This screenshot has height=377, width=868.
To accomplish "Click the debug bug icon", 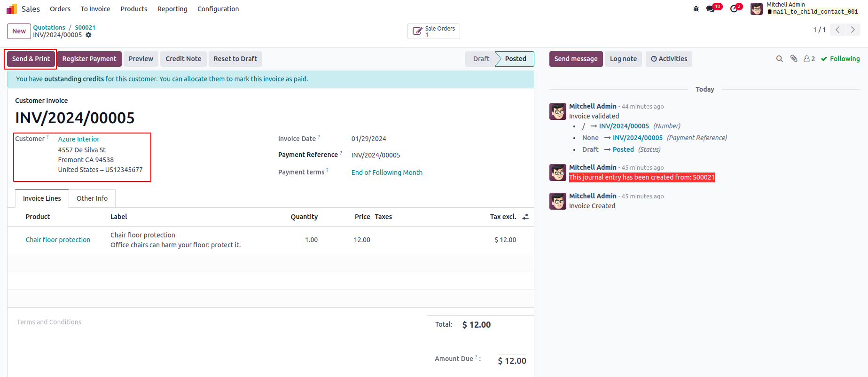I will click(696, 9).
